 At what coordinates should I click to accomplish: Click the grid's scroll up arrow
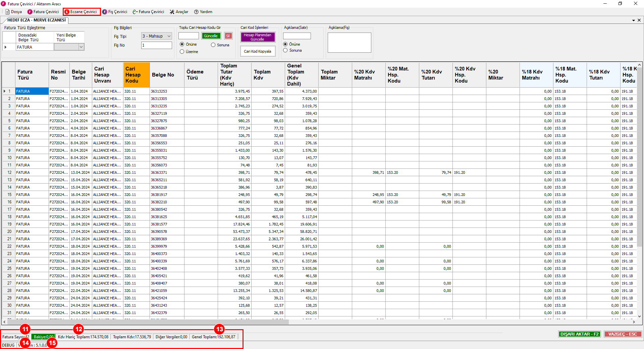point(639,65)
